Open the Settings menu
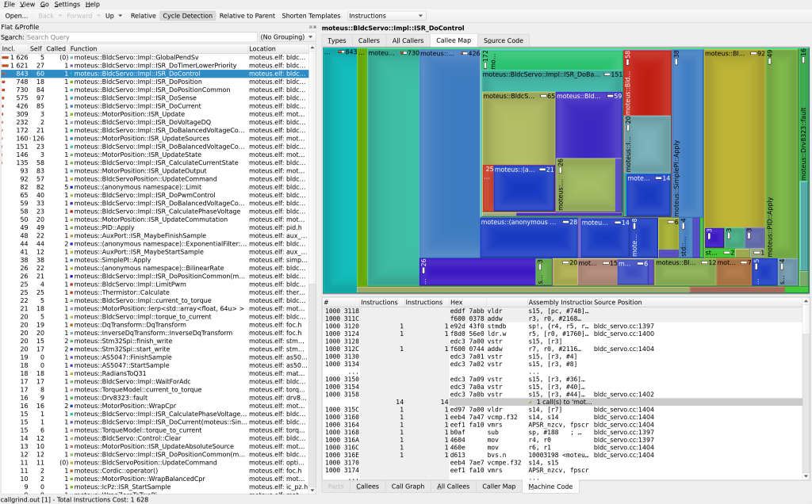812x504 pixels. [67, 5]
